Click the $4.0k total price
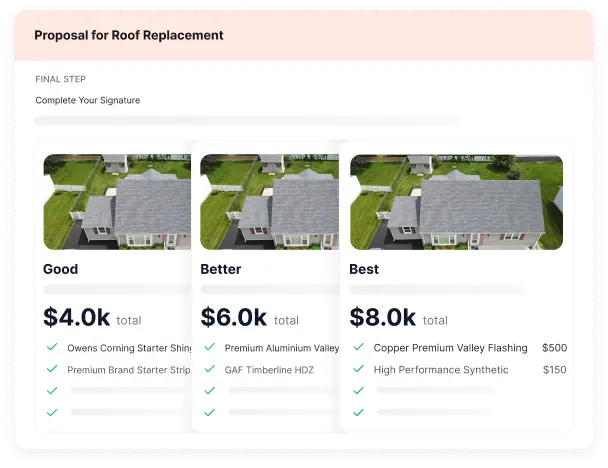 tap(77, 318)
